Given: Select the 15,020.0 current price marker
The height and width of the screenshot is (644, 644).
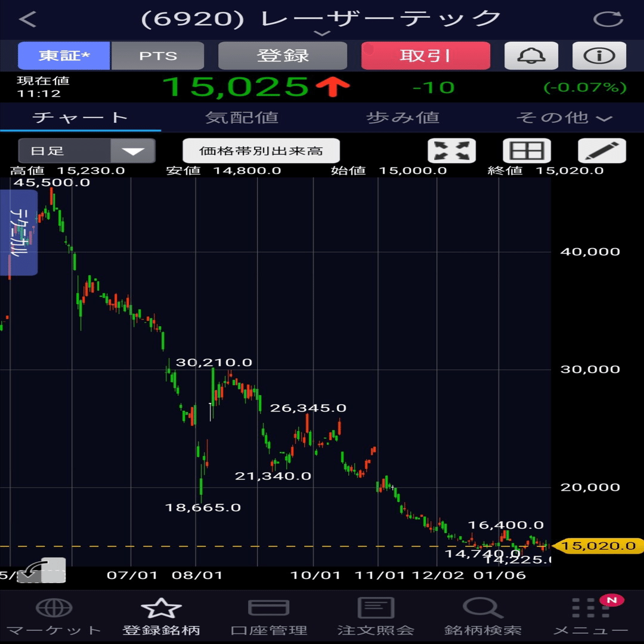Looking at the screenshot, I should pyautogui.click(x=599, y=546).
